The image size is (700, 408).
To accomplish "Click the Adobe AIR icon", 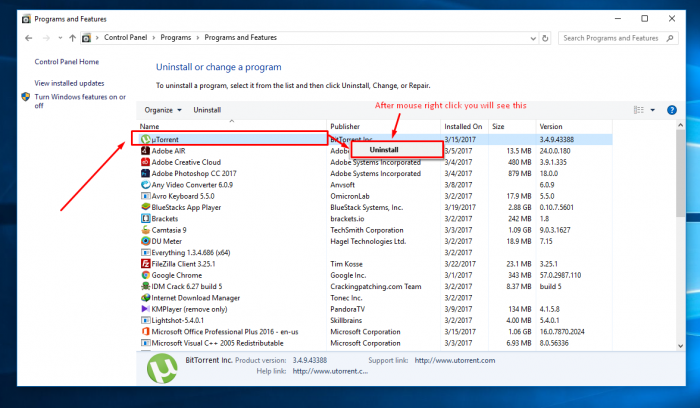I will [x=146, y=151].
